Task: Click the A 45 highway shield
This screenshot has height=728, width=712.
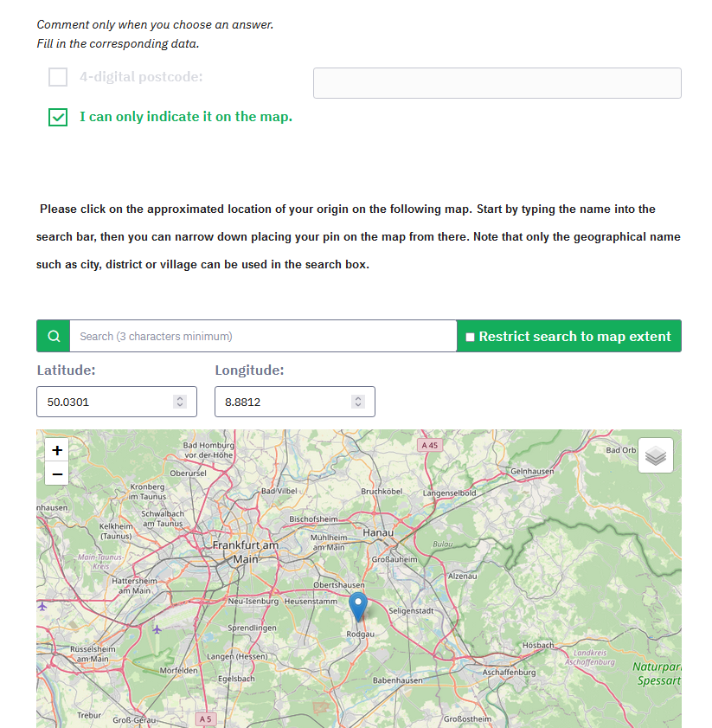Action: click(428, 445)
